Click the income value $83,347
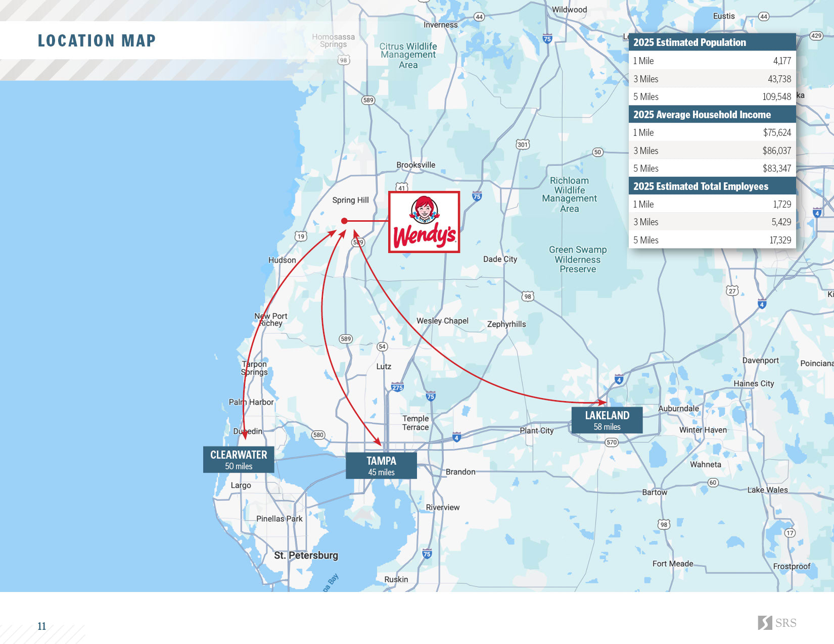 [777, 168]
